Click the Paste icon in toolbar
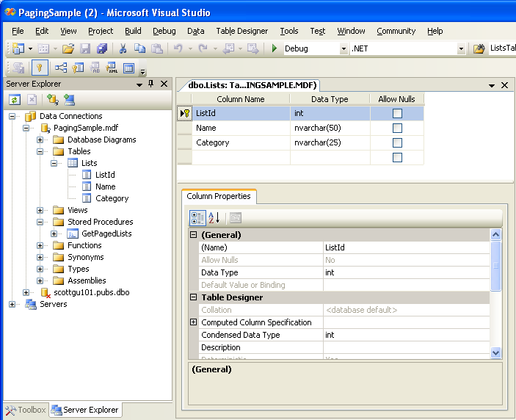This screenshot has width=516, height=420. [157, 48]
